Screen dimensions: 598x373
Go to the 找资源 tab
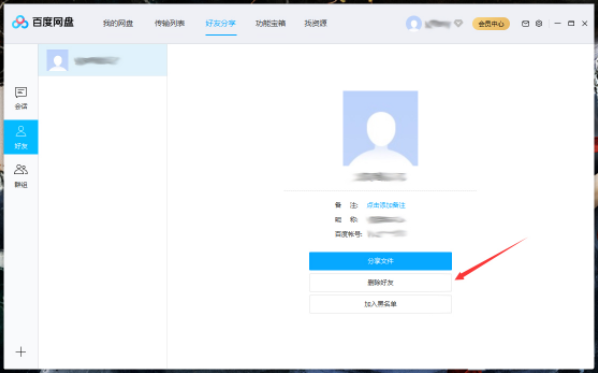315,23
